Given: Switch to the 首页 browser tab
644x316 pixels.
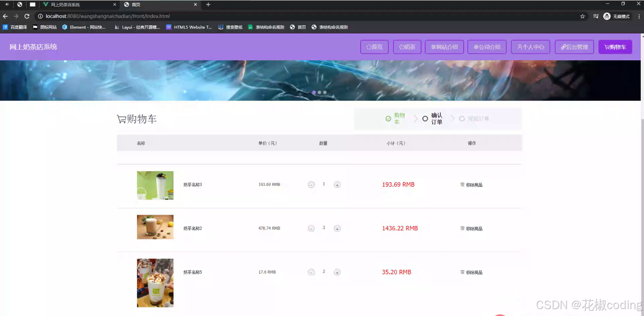Looking at the screenshot, I should pyautogui.click(x=160, y=4).
